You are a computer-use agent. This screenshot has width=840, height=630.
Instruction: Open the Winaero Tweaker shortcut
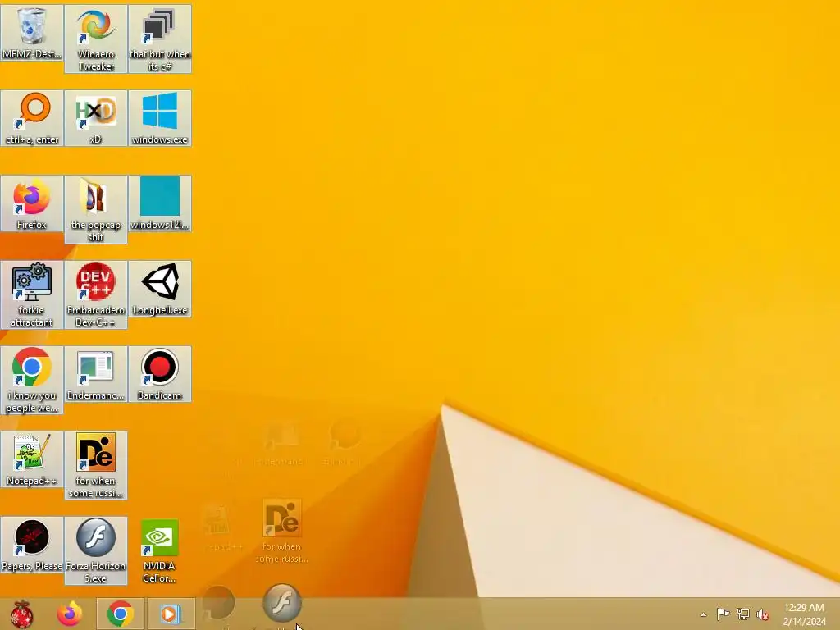pos(96,39)
